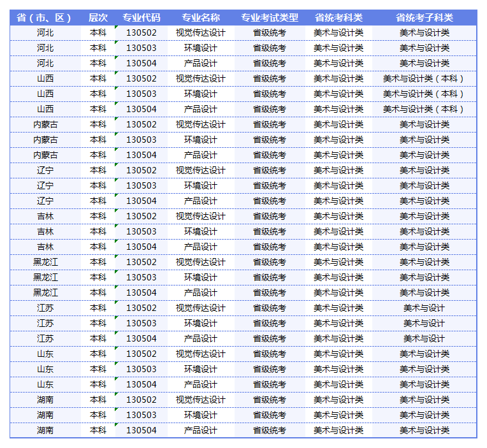Screen dimensions: 487x448
Task: Click green triangle marker on 山西 130503 cell
Action: coord(117,89)
